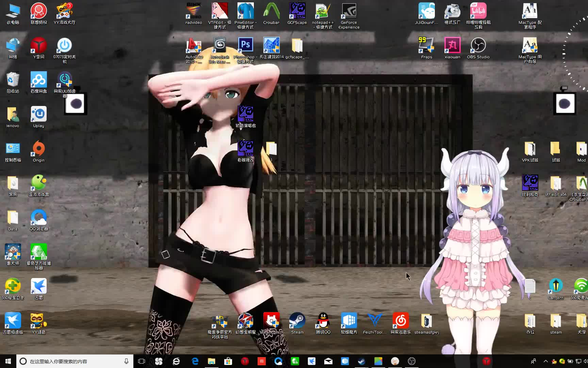Toggle Task View on the taskbar
The height and width of the screenshot is (368, 588).
(141, 361)
